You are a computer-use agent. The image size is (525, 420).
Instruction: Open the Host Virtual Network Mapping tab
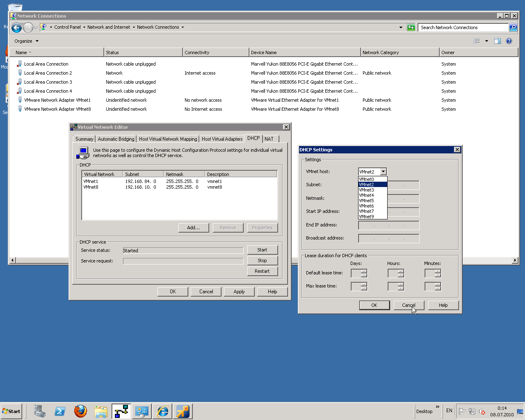point(168,139)
